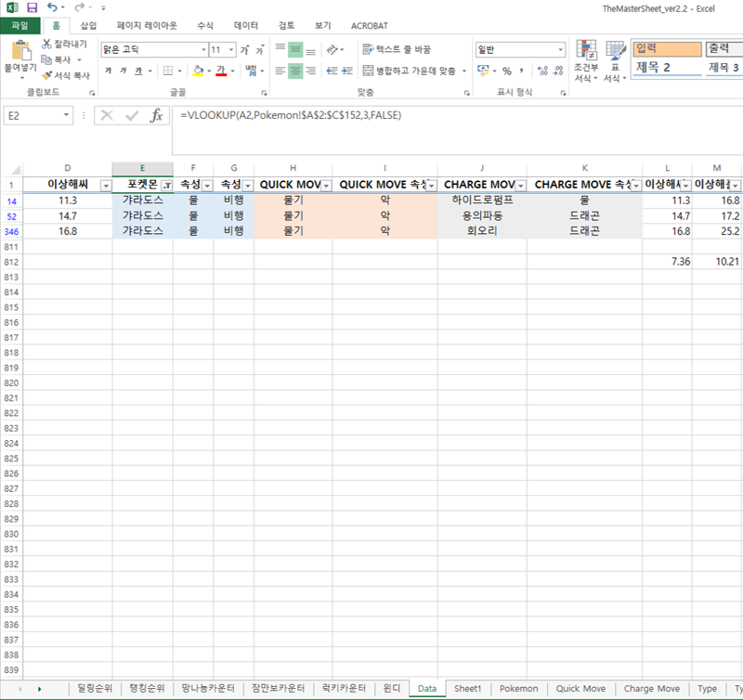Click the Name Box showing E2
743x700 pixels.
tap(33, 115)
